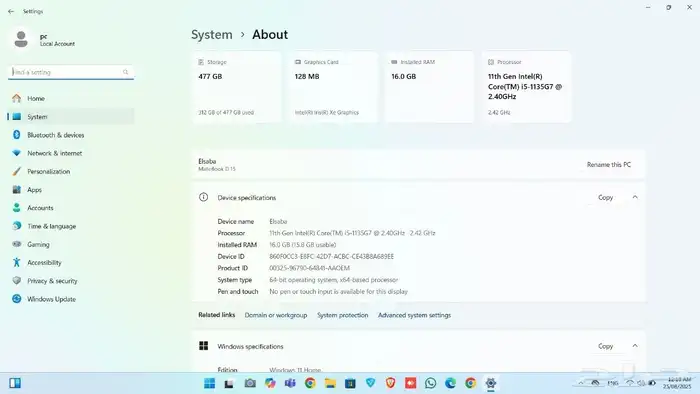700x394 pixels.
Task: Open Home in the Settings sidebar
Action: click(x=71, y=98)
